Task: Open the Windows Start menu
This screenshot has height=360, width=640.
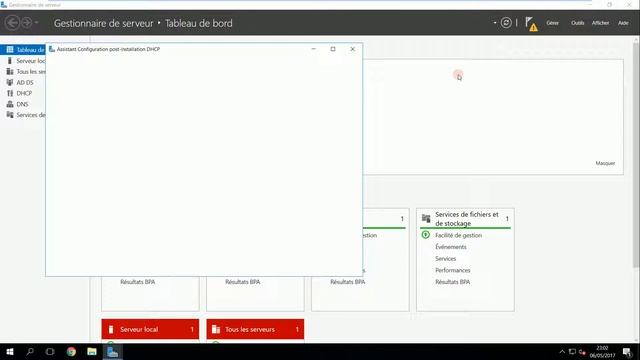Action: [10, 351]
